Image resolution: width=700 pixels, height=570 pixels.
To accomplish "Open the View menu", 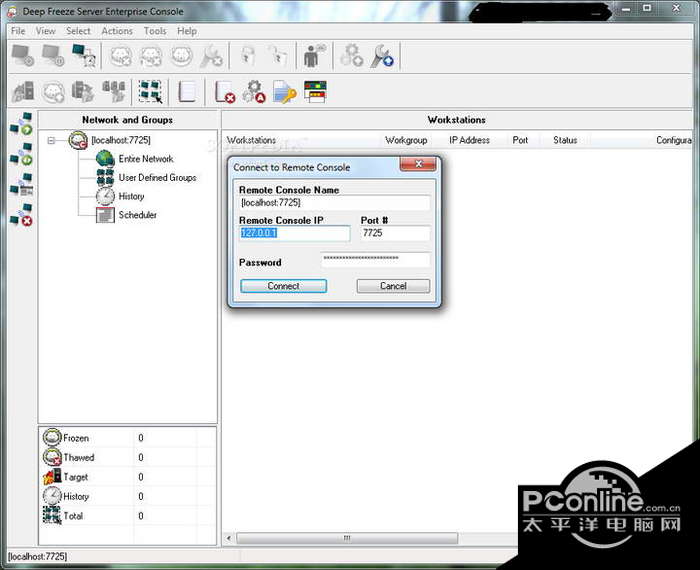I will [46, 31].
